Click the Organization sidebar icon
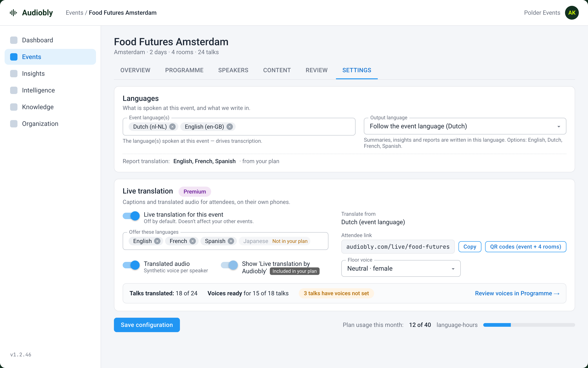The image size is (588, 368). point(14,124)
